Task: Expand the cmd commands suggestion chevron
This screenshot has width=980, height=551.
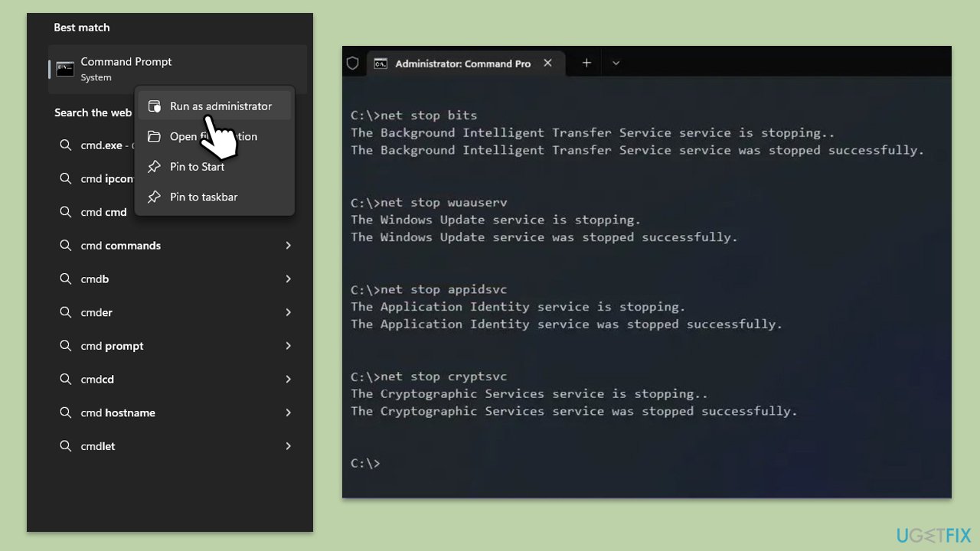Action: [289, 246]
